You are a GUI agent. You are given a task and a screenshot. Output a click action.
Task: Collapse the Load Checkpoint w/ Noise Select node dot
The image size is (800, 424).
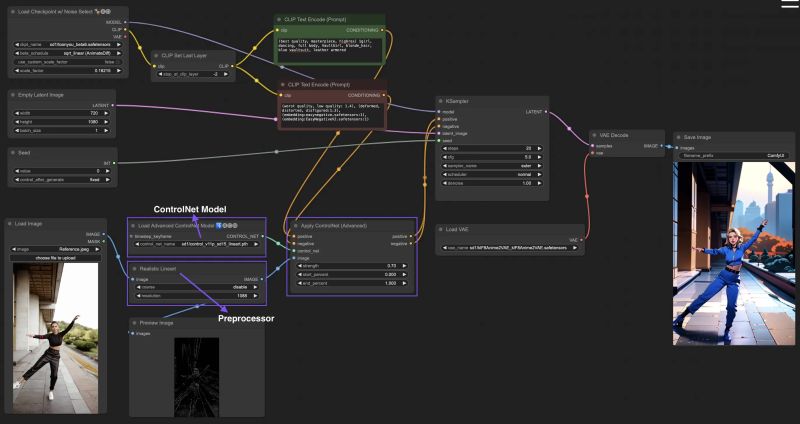point(13,12)
